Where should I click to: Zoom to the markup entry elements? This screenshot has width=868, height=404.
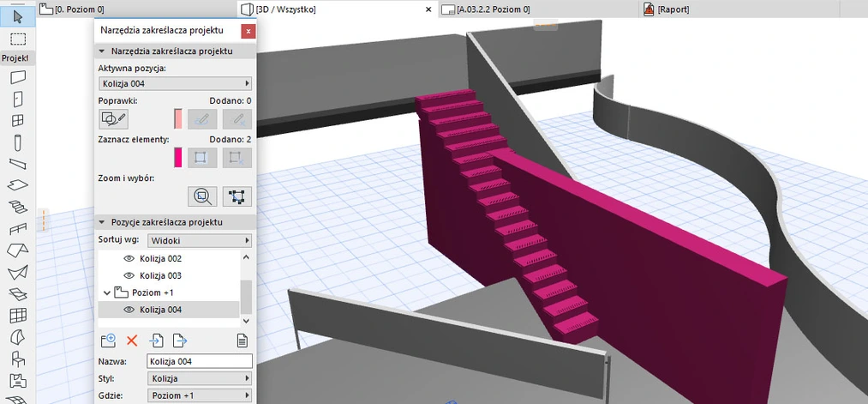[202, 196]
